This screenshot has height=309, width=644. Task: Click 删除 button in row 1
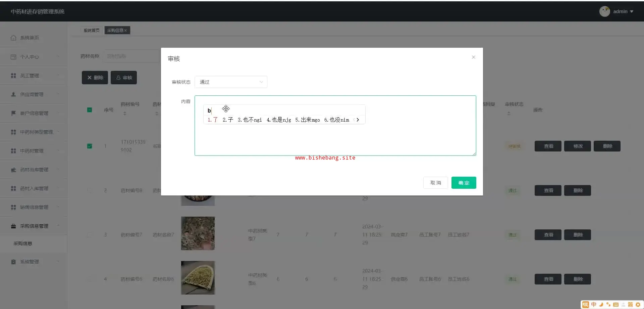tap(607, 146)
